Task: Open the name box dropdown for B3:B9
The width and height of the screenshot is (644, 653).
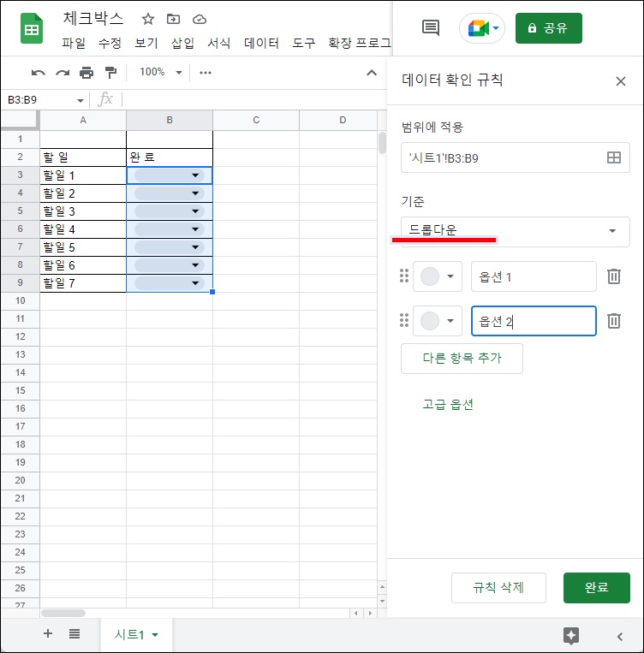Action: tap(80, 100)
